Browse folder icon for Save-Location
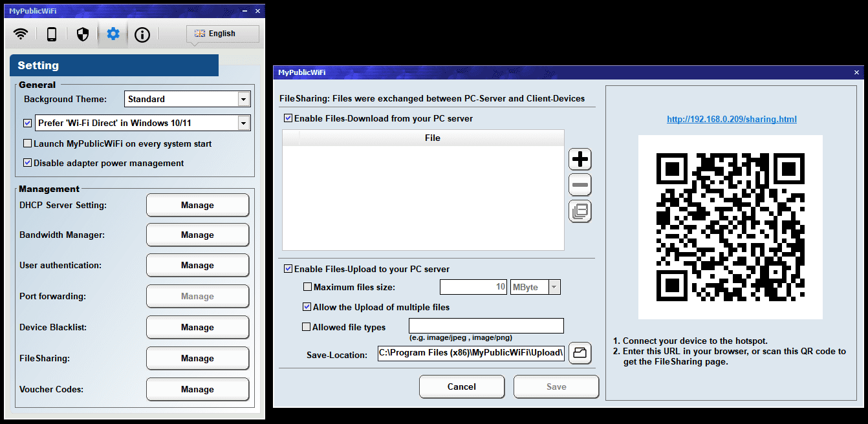The image size is (868, 424). (x=580, y=354)
